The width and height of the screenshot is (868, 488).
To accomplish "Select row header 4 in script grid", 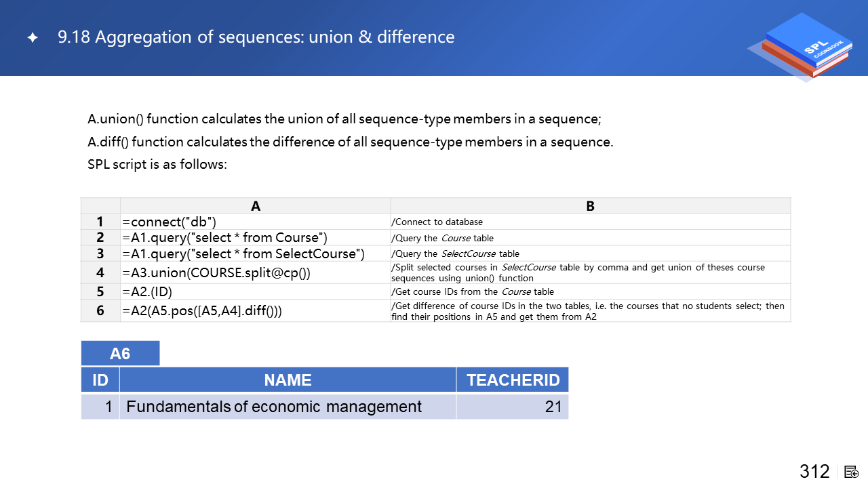I will [x=100, y=272].
